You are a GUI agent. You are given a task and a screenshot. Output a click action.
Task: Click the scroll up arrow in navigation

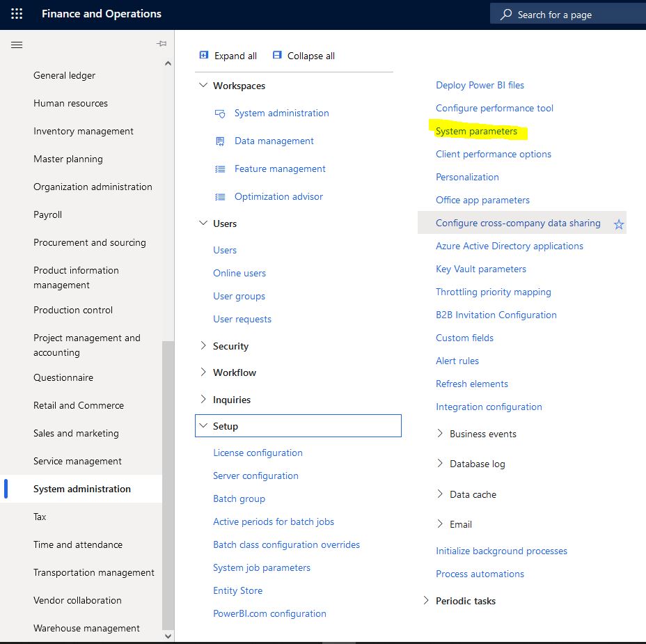click(x=168, y=63)
